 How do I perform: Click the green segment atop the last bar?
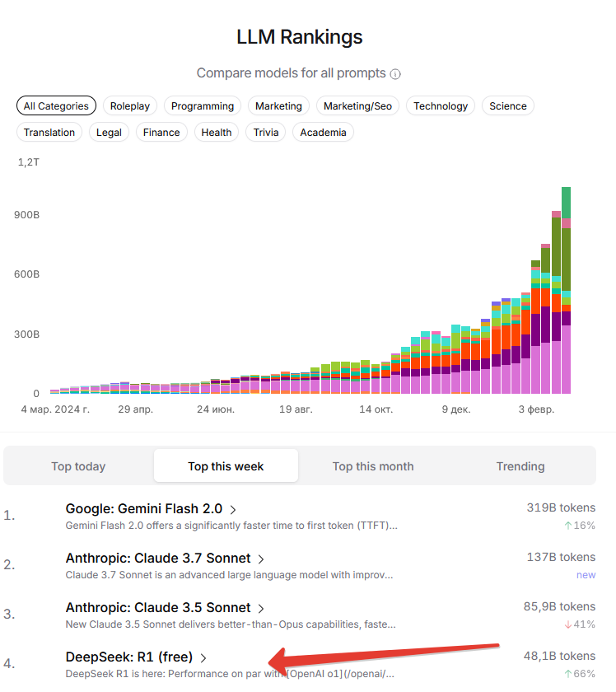[x=566, y=203]
